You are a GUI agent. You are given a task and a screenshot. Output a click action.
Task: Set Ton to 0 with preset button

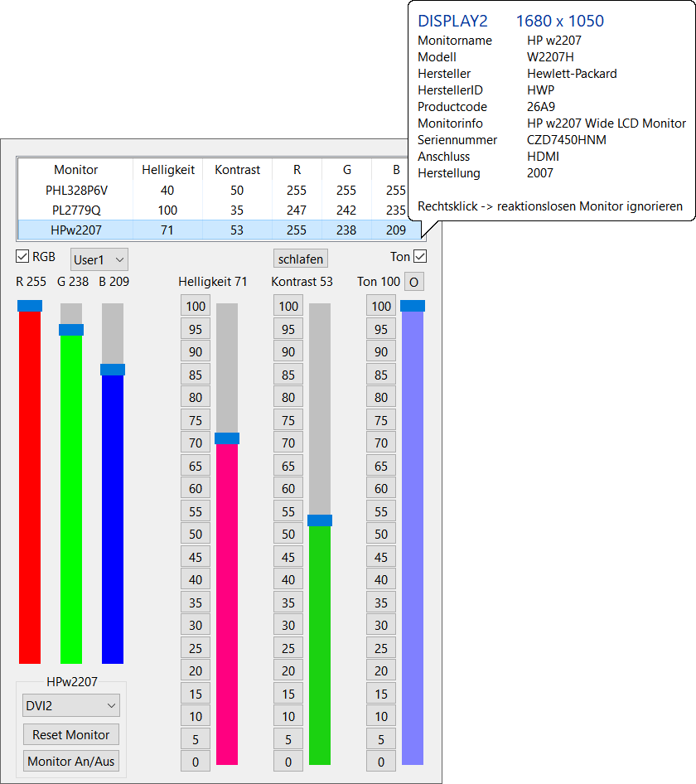[x=381, y=762]
